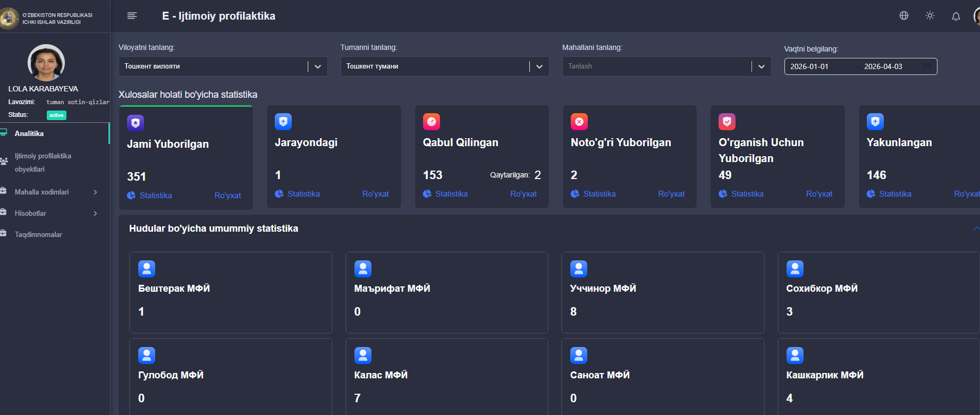This screenshot has width=980, height=415.
Task: Open notifications bell icon
Action: coord(956,16)
